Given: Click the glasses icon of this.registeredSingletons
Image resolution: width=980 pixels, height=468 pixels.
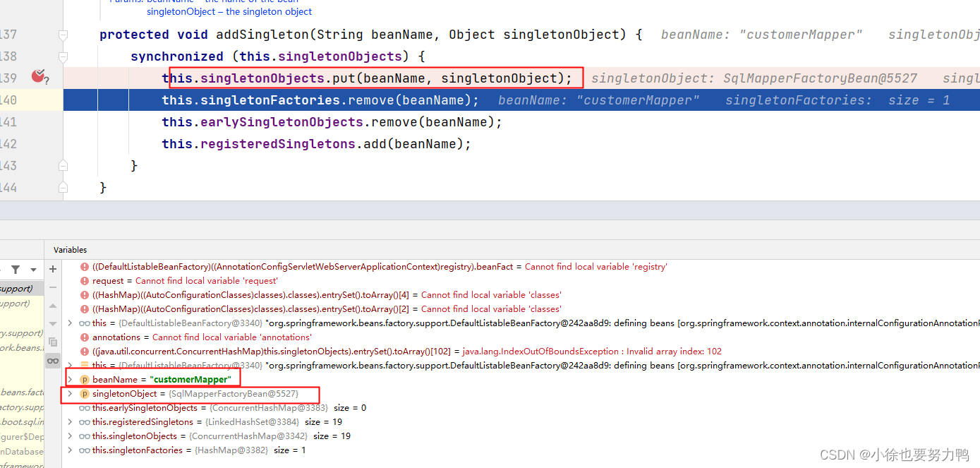Looking at the screenshot, I should click(x=85, y=422).
